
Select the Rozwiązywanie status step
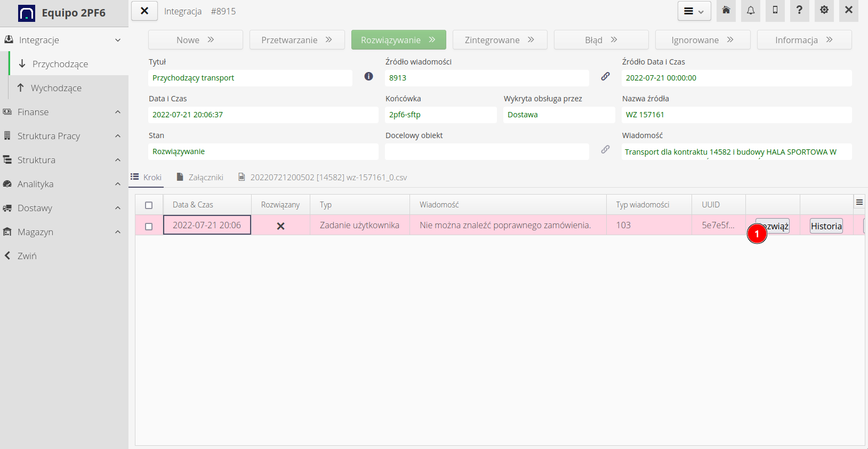coord(399,40)
